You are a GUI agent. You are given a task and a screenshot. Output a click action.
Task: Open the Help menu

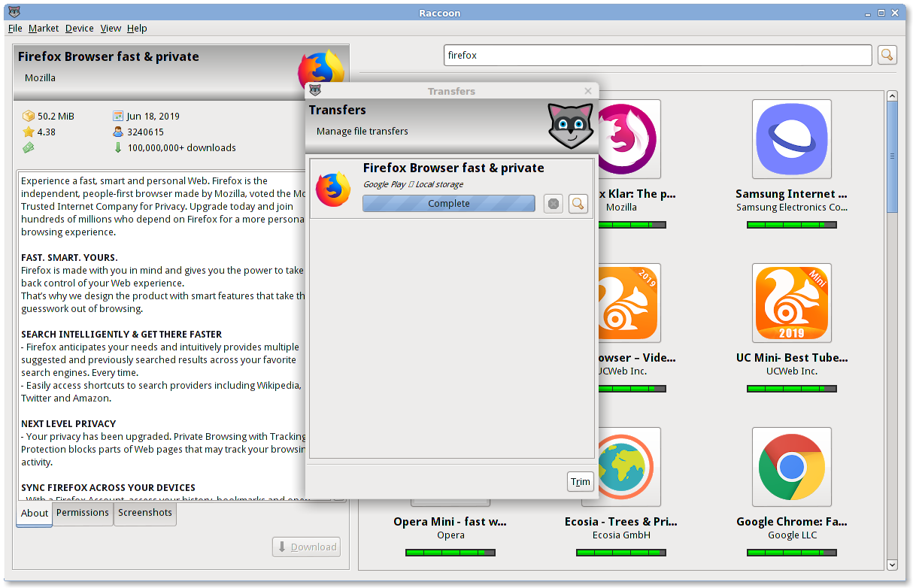point(137,28)
